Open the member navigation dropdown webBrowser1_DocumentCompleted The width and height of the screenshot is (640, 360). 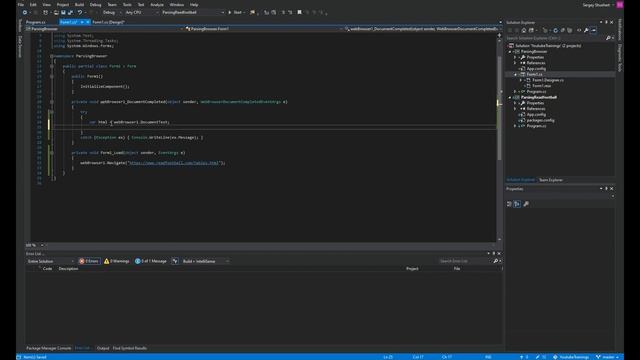(422, 29)
